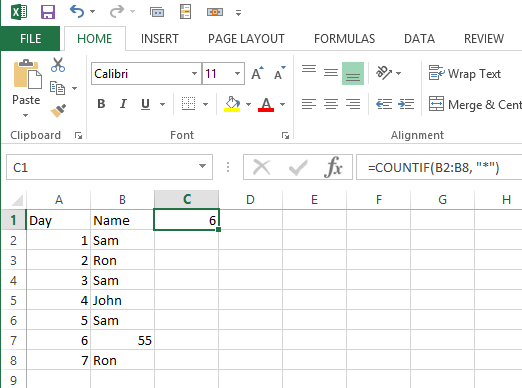The width and height of the screenshot is (522, 388).
Task: Open the Copy options dropdown arrow
Action: (x=75, y=88)
